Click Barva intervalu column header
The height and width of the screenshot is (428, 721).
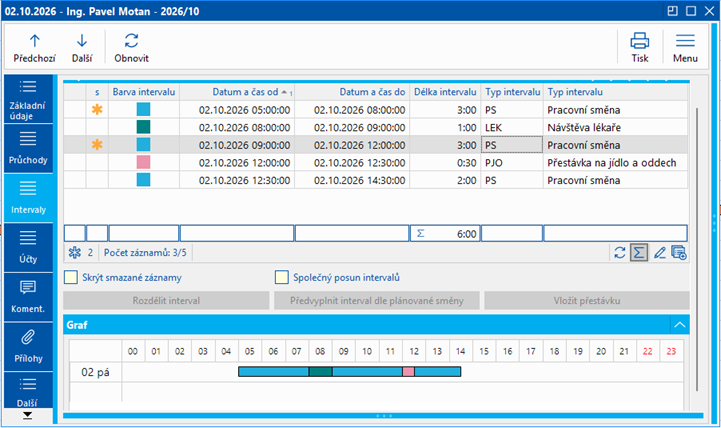pyautogui.click(x=143, y=92)
